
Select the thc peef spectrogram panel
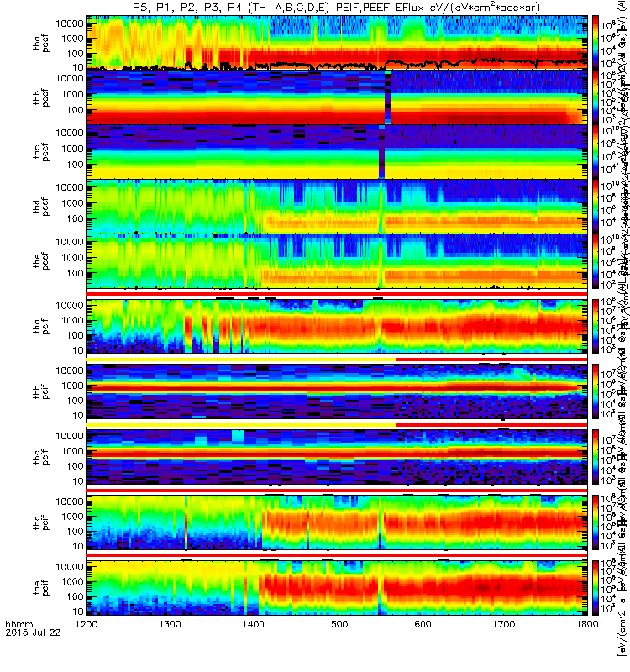pyautogui.click(x=337, y=152)
